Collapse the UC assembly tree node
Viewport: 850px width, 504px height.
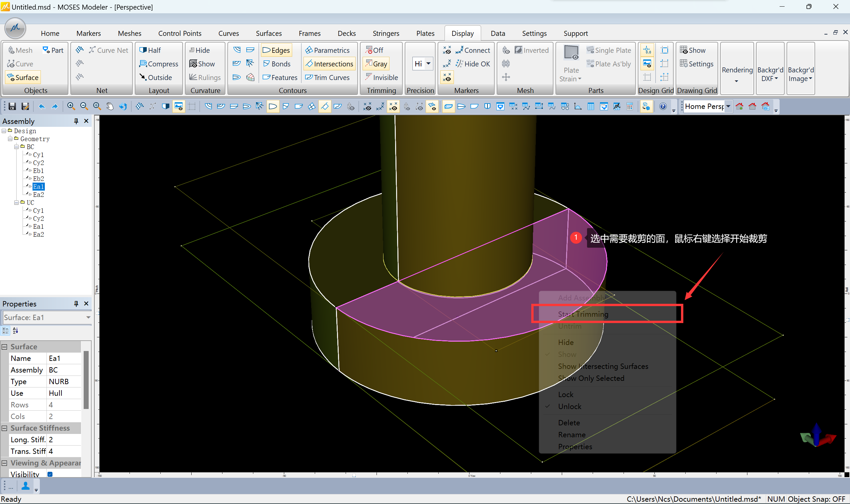coord(16,203)
